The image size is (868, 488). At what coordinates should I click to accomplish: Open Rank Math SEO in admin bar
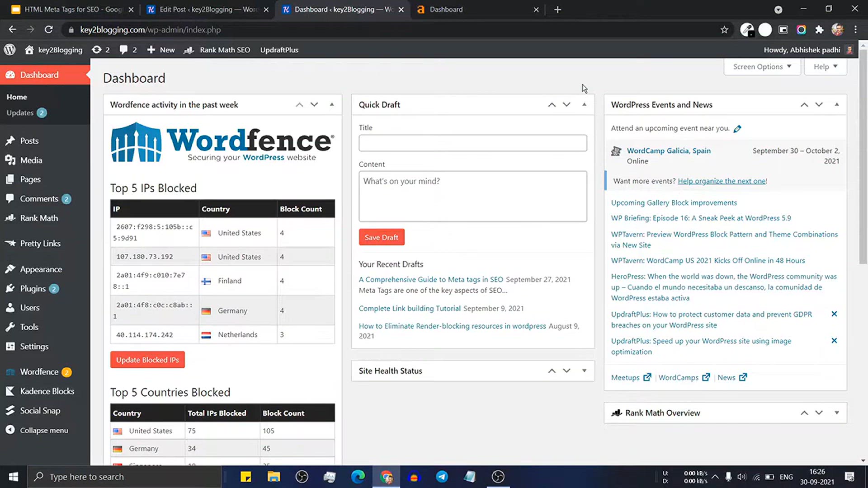coord(217,50)
